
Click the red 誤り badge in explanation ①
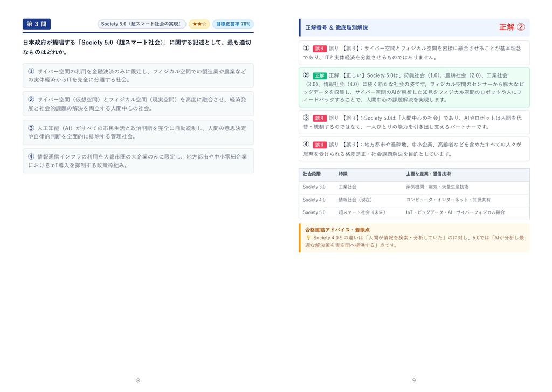pyautogui.click(x=319, y=49)
